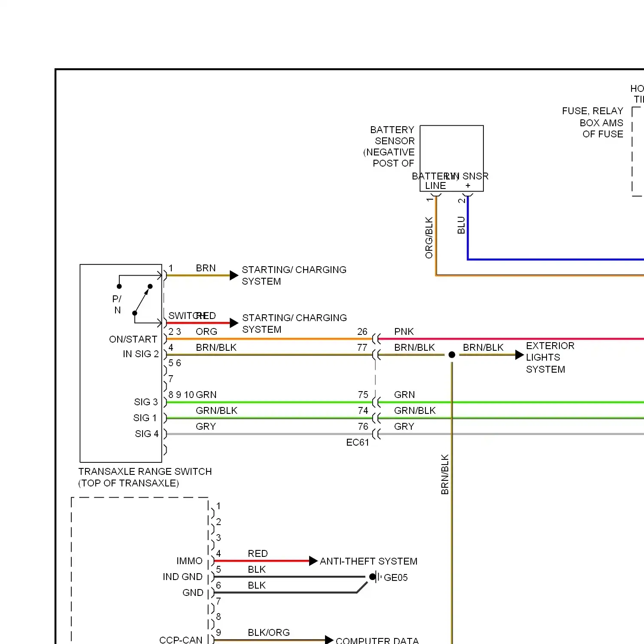Select the "EC61" connector label

358,442
